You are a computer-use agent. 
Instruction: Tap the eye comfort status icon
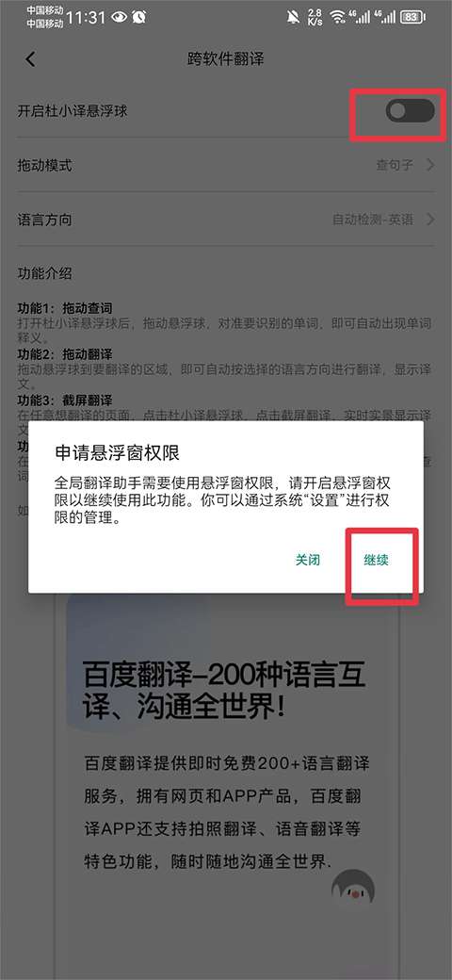click(119, 18)
